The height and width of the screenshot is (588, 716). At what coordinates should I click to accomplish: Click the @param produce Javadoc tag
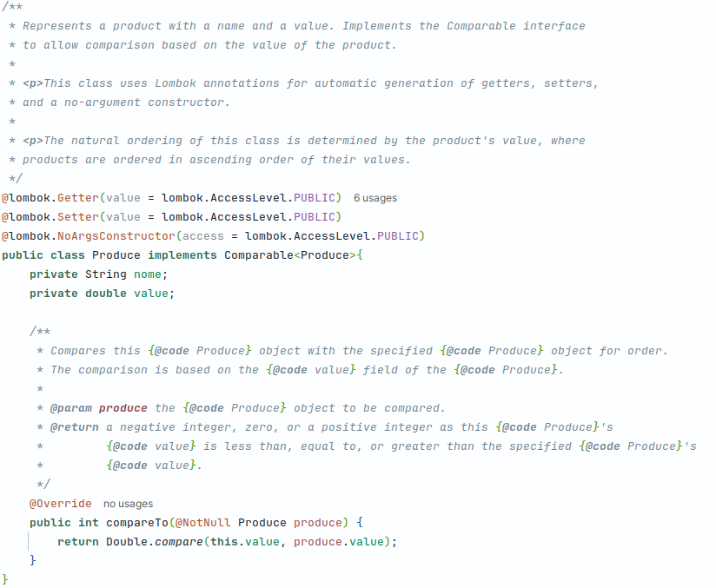99,408
